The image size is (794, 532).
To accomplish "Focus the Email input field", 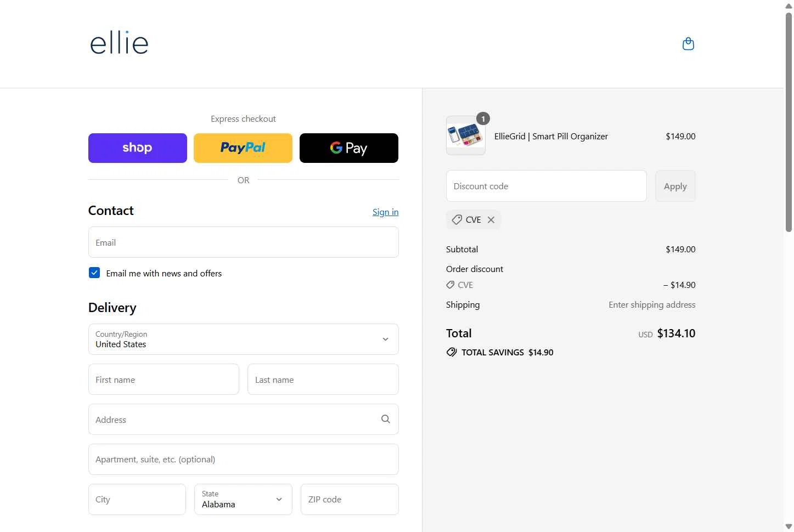I will click(244, 242).
